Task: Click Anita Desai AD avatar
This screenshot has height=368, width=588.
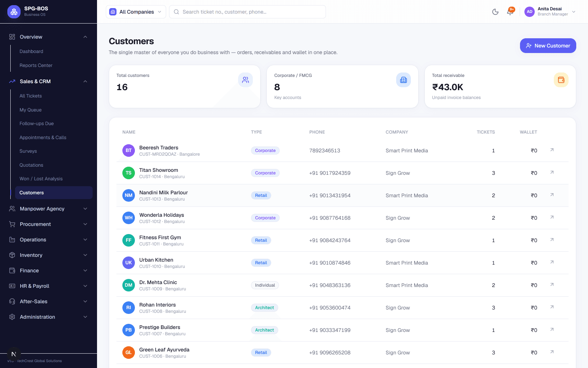Action: [530, 12]
